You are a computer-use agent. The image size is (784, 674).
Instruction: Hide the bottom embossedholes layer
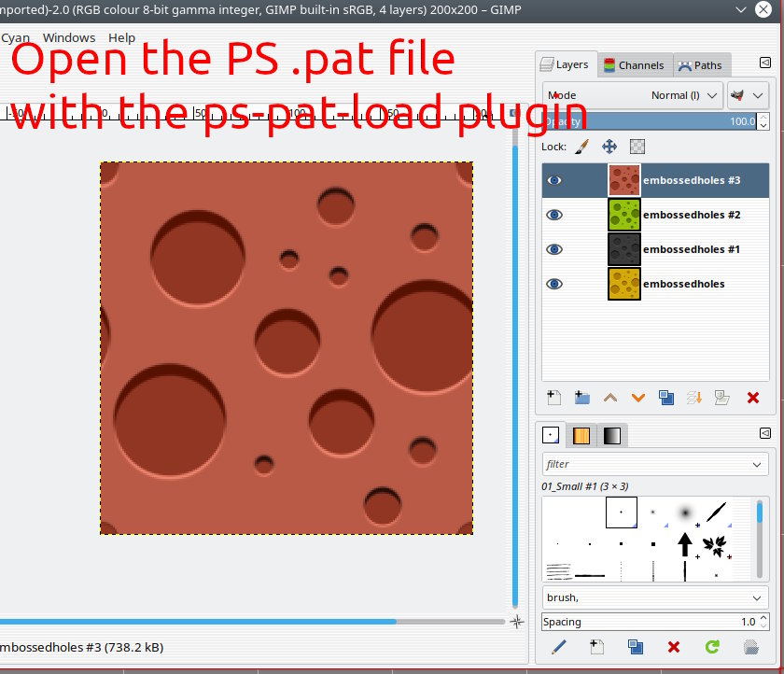(x=554, y=284)
